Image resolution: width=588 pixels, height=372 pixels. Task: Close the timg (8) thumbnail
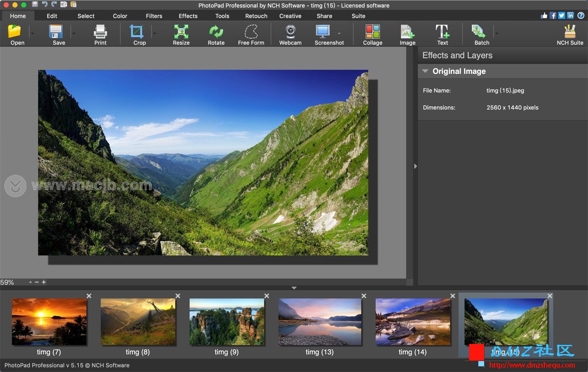(178, 296)
